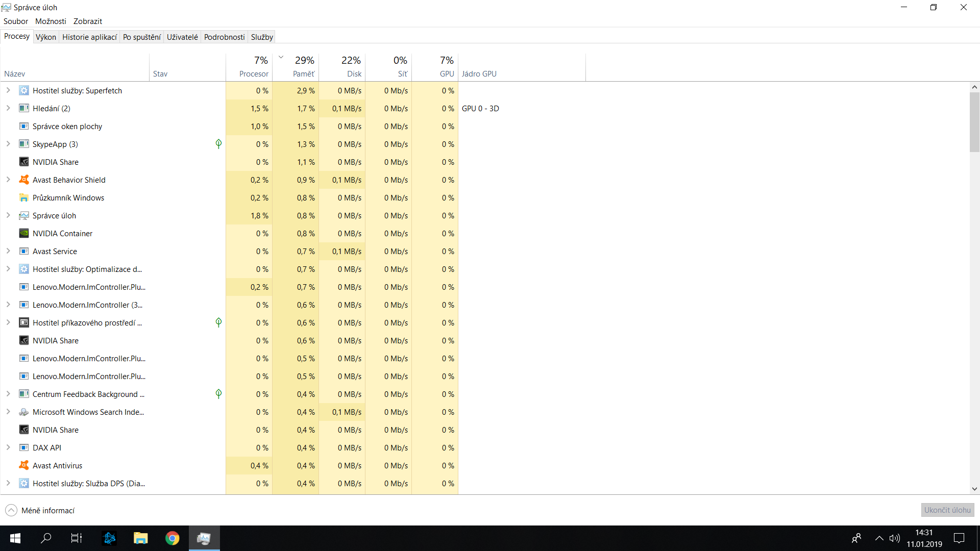
Task: Expand the Hostitel služby: Superfetch entry
Action: point(8,90)
